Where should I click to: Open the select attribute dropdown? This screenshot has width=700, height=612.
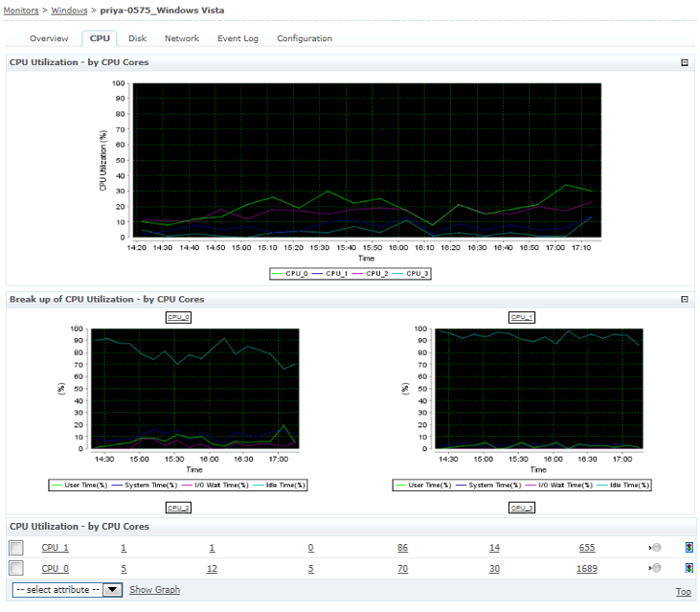click(112, 590)
